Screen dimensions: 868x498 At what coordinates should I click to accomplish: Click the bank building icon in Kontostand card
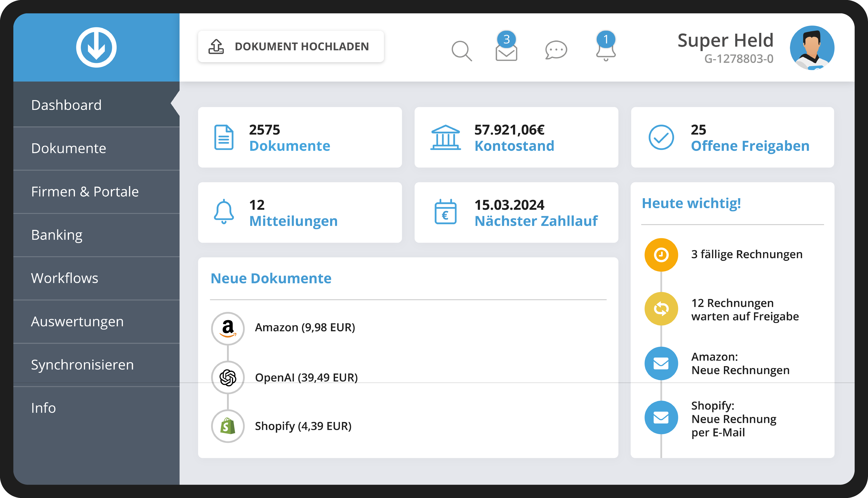point(445,137)
